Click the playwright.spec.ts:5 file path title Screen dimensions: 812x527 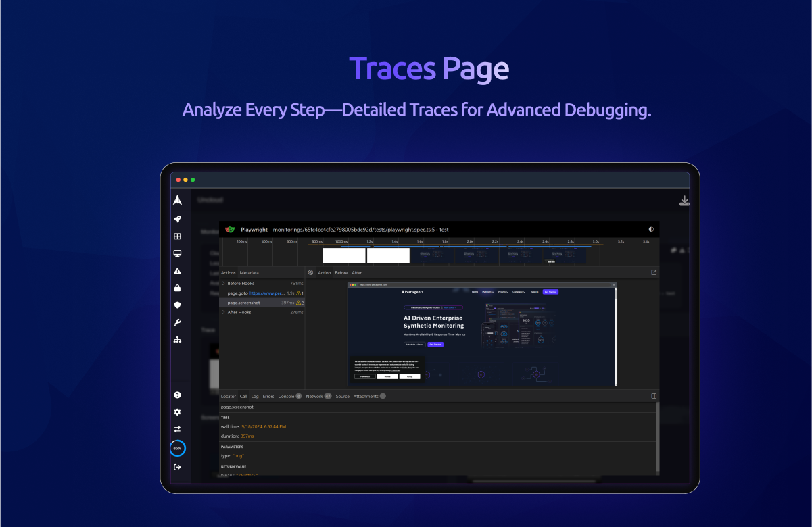point(361,230)
